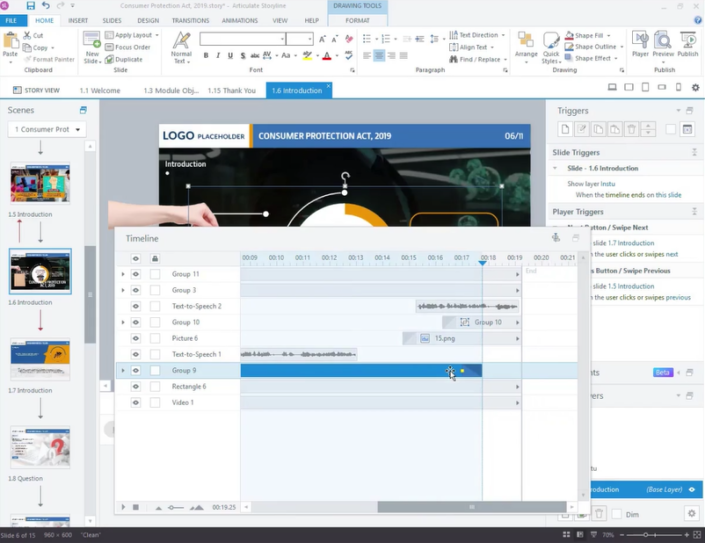Switch to the 1.1 Welcome slide tab
Screen dimensions: 705x543
point(100,91)
